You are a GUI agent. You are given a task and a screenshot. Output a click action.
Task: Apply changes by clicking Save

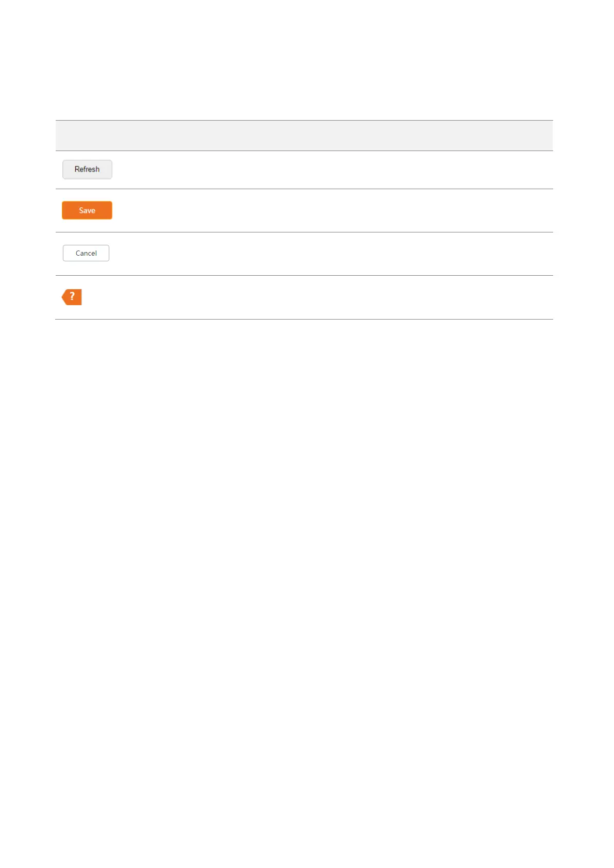click(87, 210)
